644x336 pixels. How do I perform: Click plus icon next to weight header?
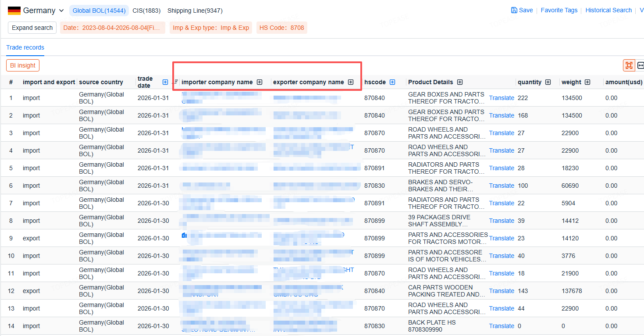tap(587, 82)
